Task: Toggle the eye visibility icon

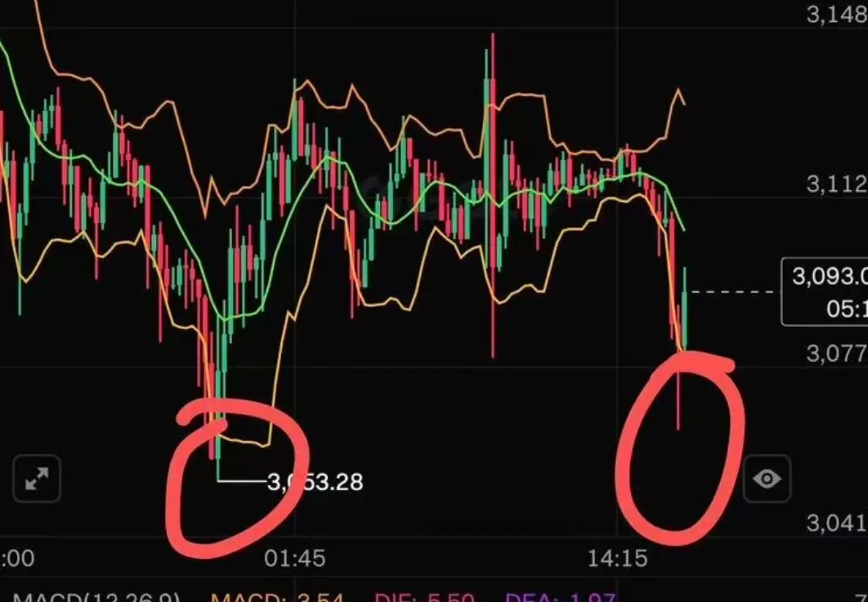Action: point(767,479)
